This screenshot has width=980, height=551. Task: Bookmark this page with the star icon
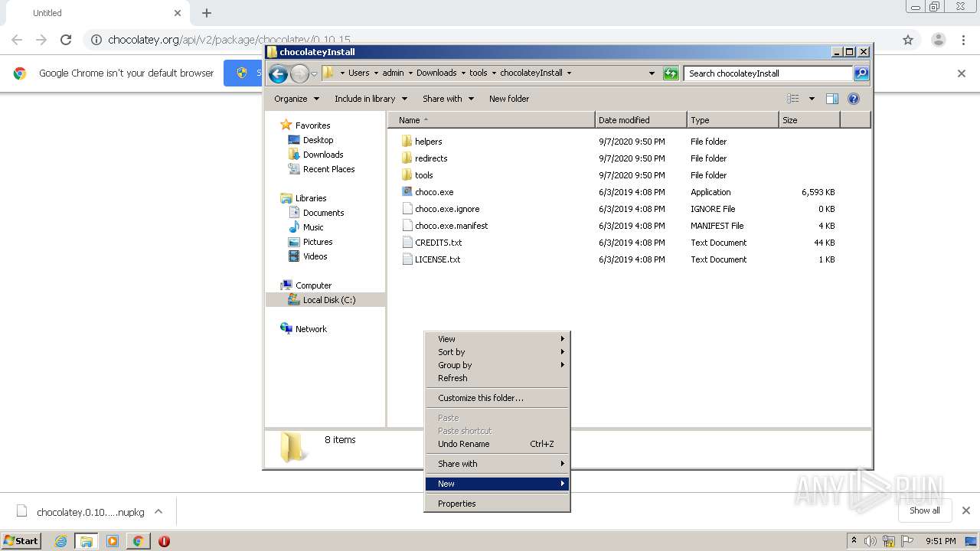(908, 40)
